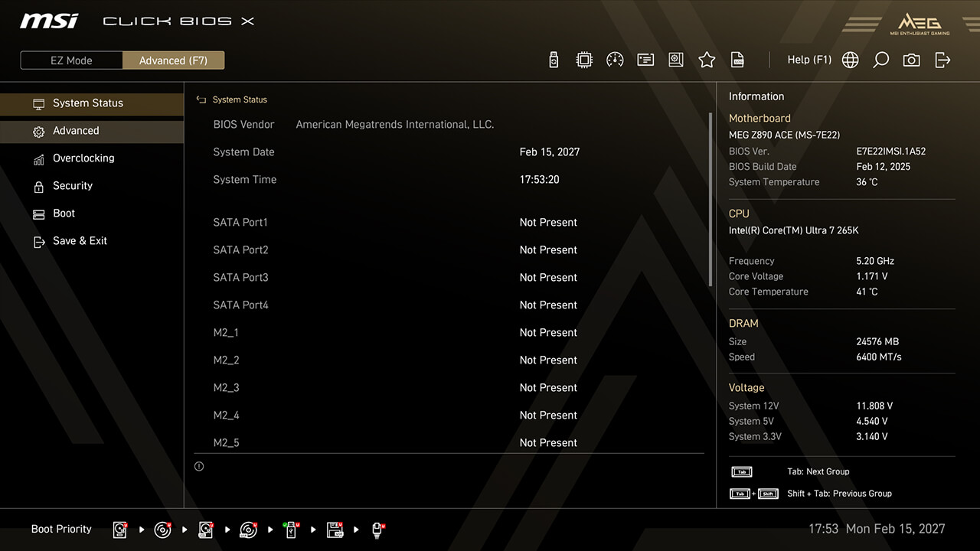Click BIOS Build Date Feb 12, 2025

884,167
